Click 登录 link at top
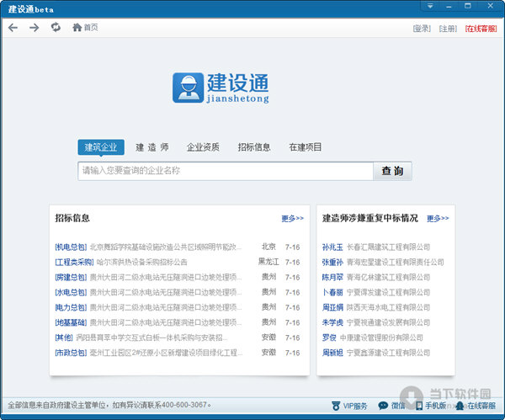 (x=422, y=29)
